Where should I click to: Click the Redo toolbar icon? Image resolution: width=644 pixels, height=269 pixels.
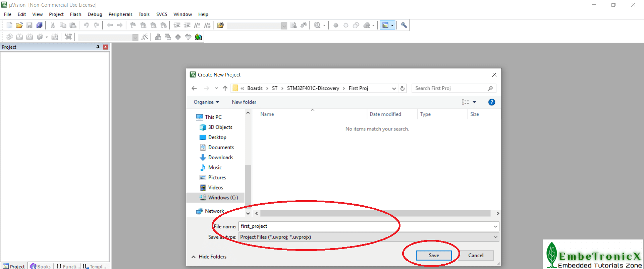[96, 25]
